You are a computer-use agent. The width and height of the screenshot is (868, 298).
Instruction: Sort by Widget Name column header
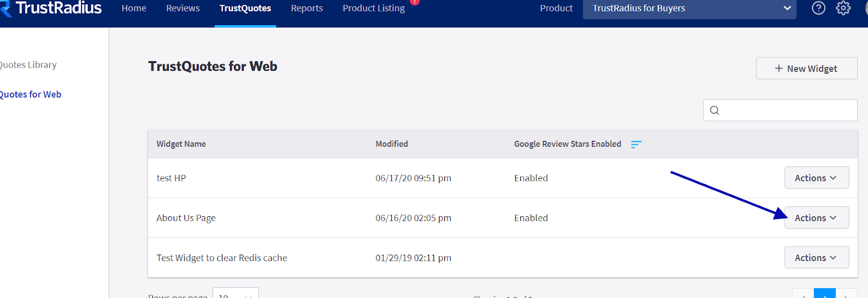tap(181, 144)
